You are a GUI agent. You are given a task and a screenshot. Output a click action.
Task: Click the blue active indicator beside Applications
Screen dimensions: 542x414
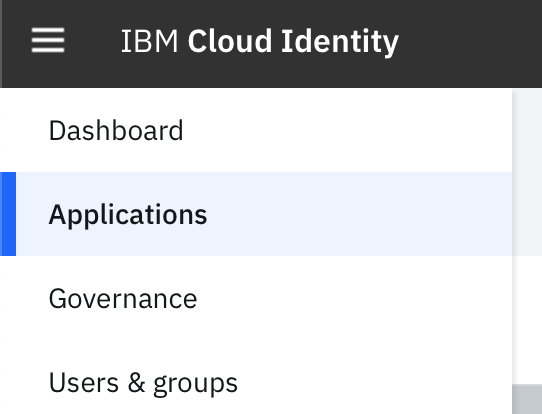(x=8, y=214)
